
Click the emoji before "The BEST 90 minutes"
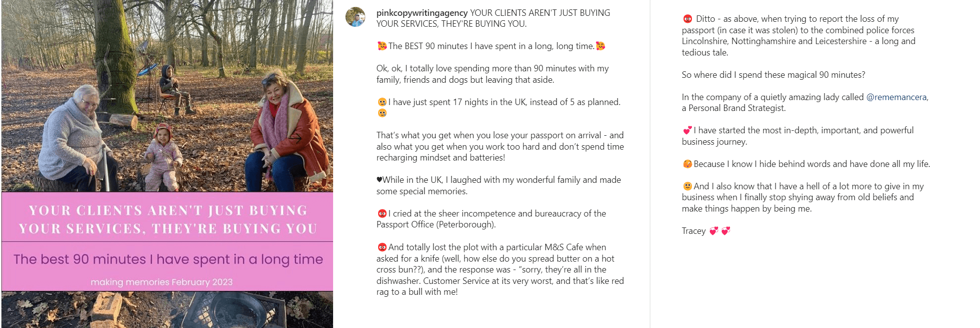(382, 46)
